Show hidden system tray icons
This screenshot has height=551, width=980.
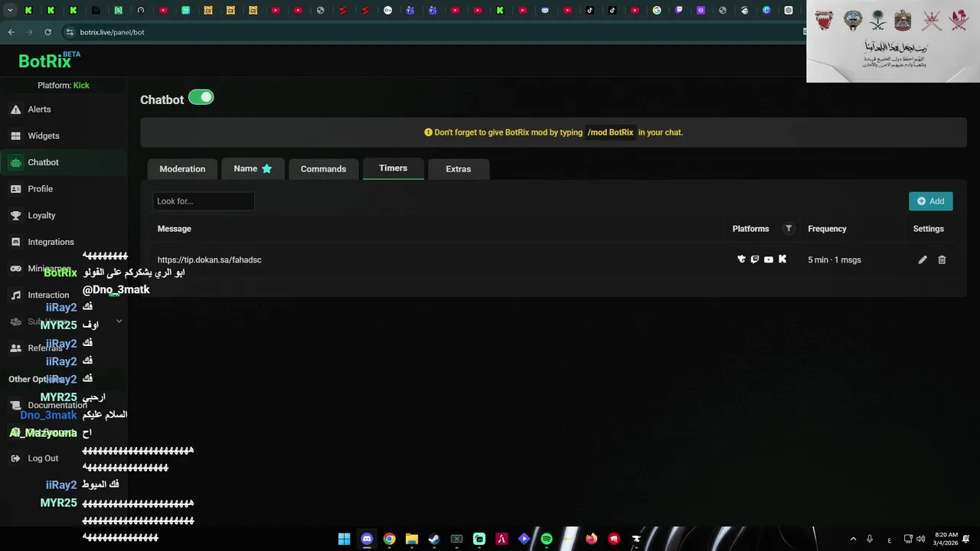tap(853, 540)
